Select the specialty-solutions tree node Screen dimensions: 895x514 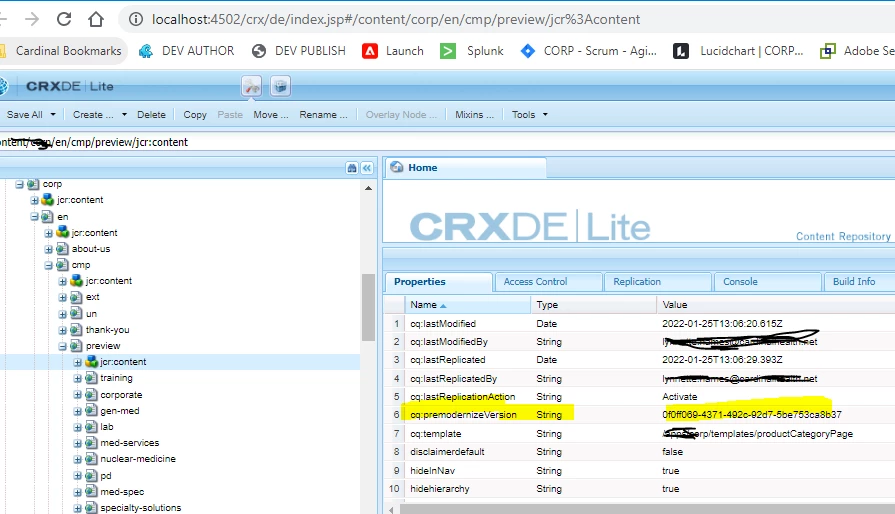coord(140,508)
